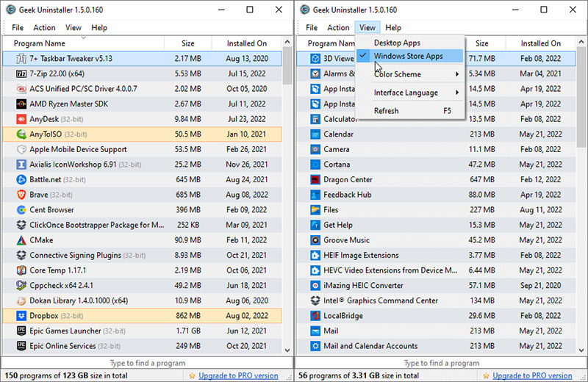Toggle the checked Windows Store Apps option
Screen dimensions: 588x382
[x=408, y=56]
